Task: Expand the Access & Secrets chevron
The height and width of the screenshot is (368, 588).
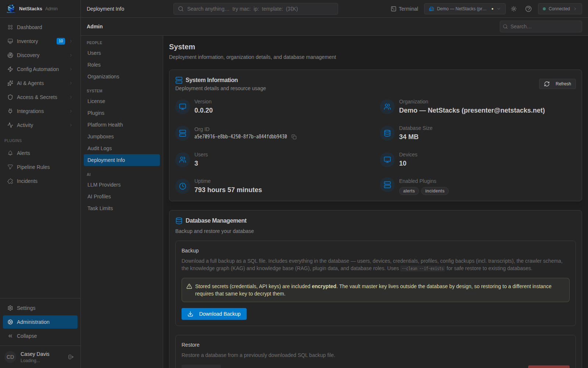Action: coord(71,97)
